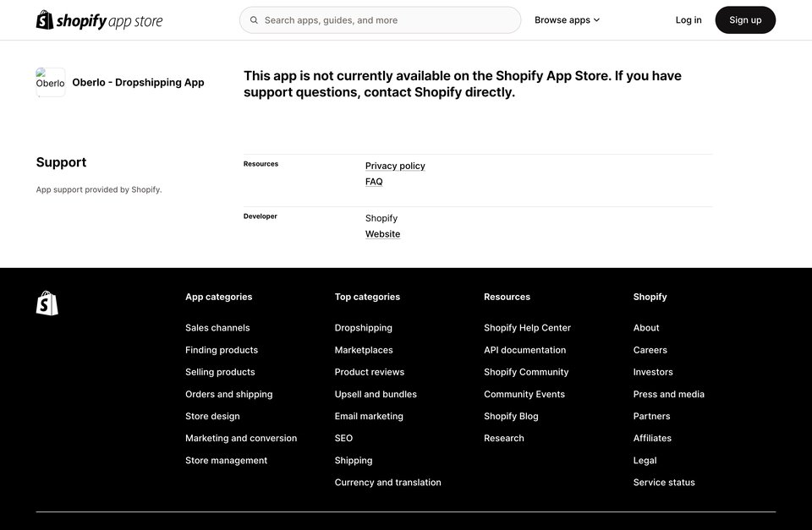Screen dimensions: 812x530
Task: Open Dropshipping in Top categories
Action: [363, 328]
